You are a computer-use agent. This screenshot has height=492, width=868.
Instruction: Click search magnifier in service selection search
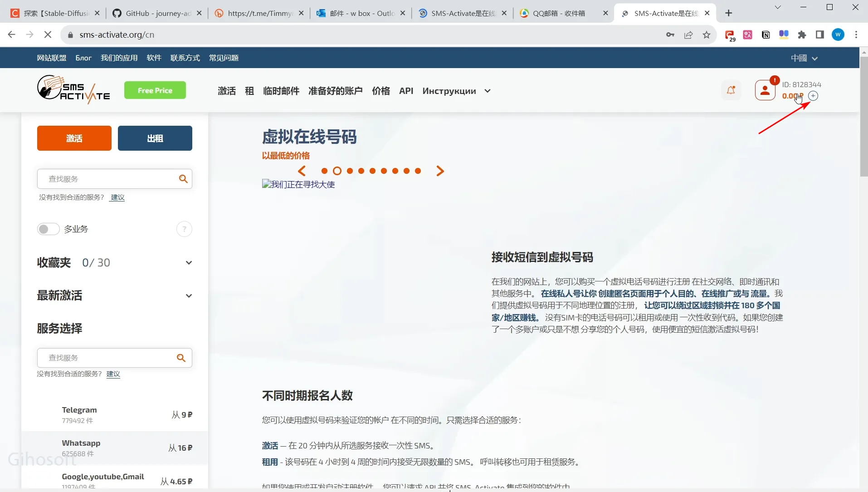(x=181, y=358)
